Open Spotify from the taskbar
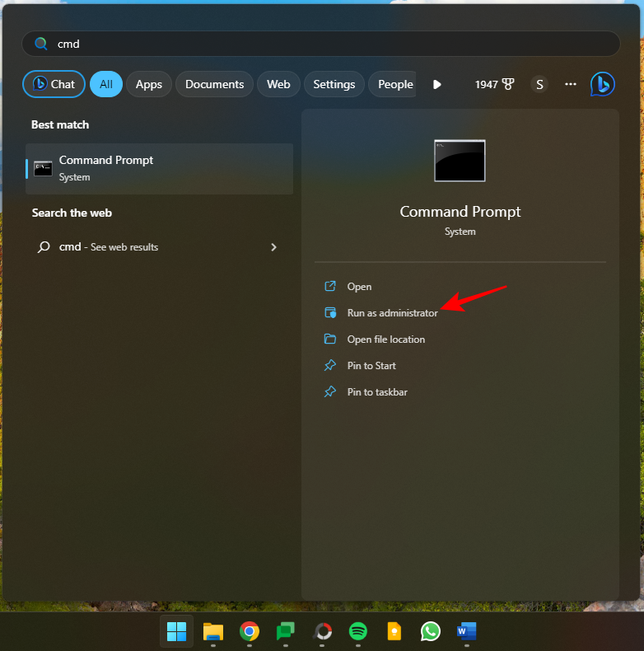This screenshot has width=644, height=651. point(357,631)
